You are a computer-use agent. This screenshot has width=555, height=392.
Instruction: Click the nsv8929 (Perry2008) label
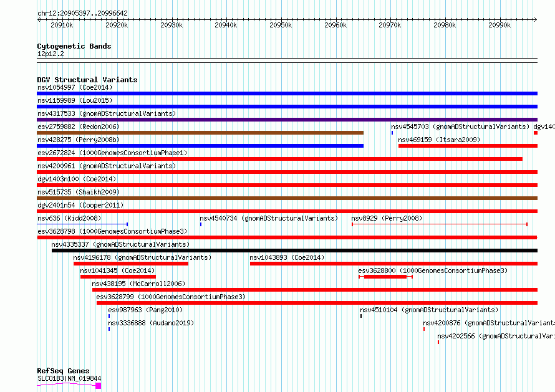pyautogui.click(x=387, y=218)
